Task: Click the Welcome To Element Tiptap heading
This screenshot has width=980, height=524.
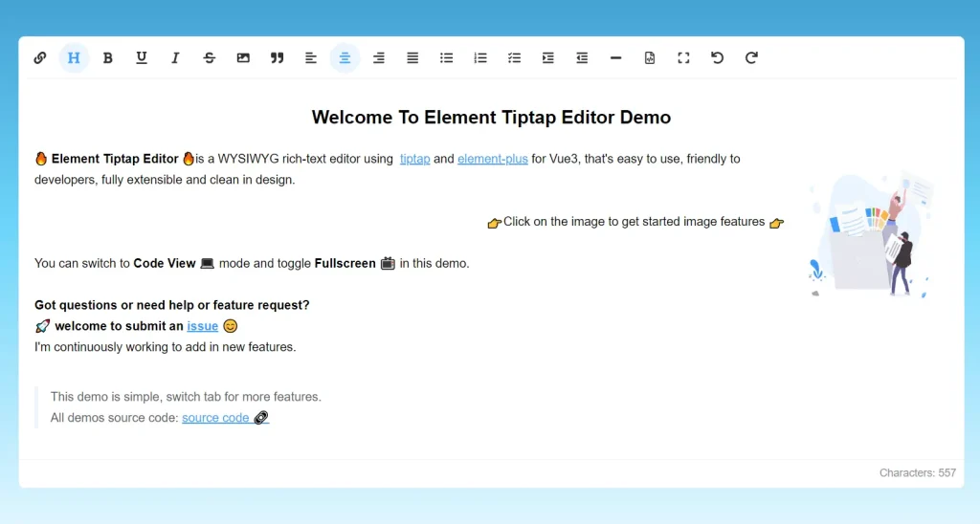Action: 491,118
